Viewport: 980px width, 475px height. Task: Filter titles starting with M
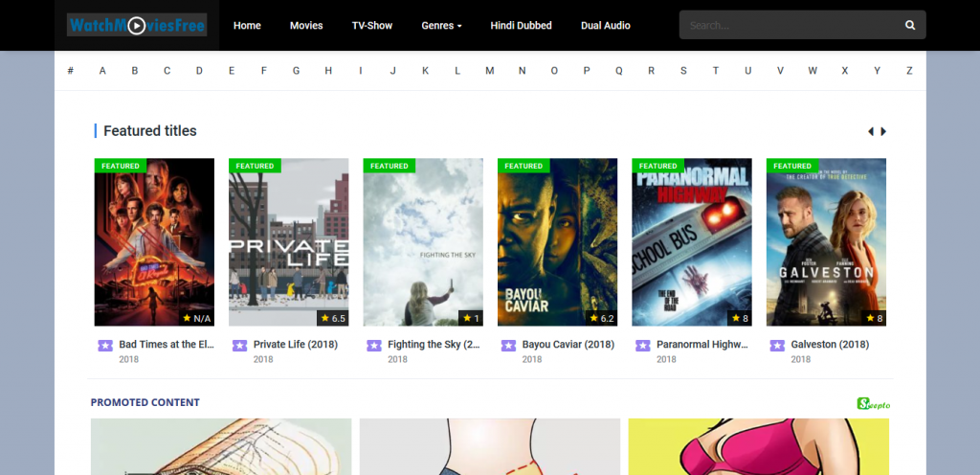[489, 71]
